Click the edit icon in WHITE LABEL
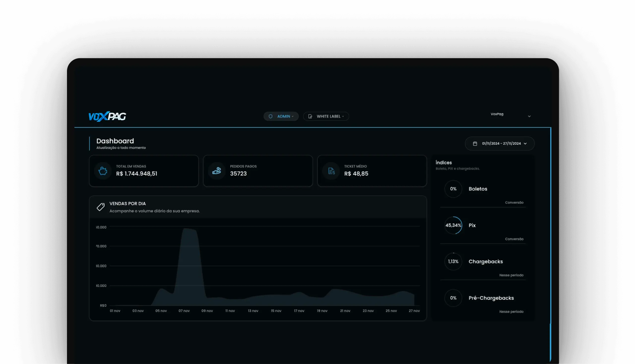 [310, 116]
